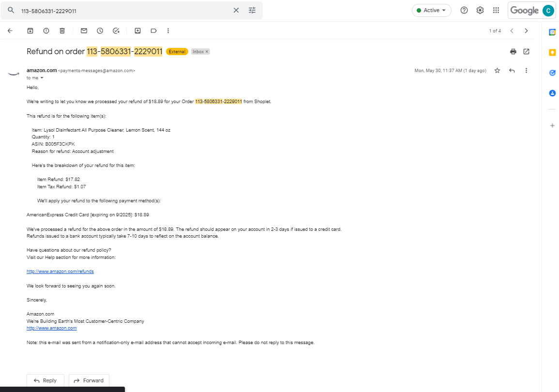559x392 pixels.
Task: Delete this email with trash icon
Action: pos(62,30)
